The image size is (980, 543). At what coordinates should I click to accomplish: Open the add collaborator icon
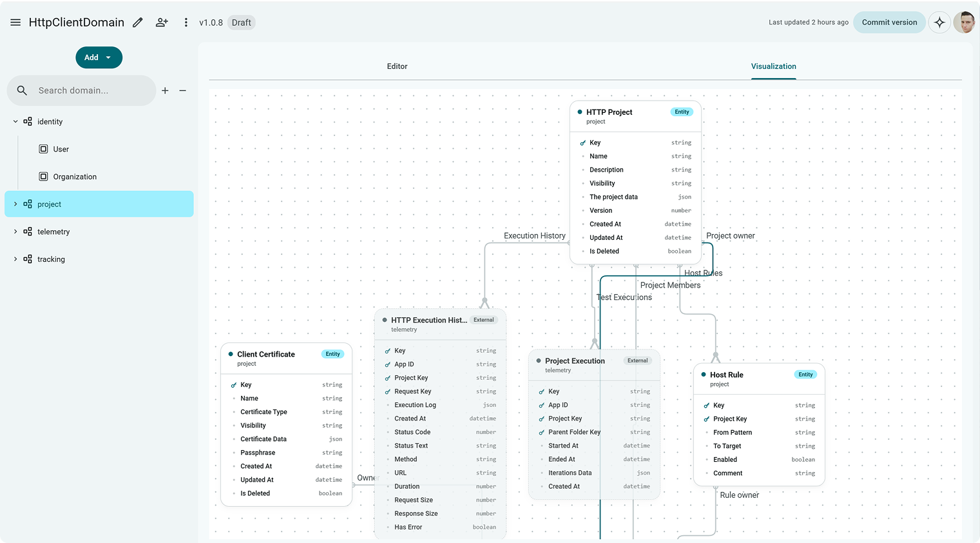coord(162,23)
